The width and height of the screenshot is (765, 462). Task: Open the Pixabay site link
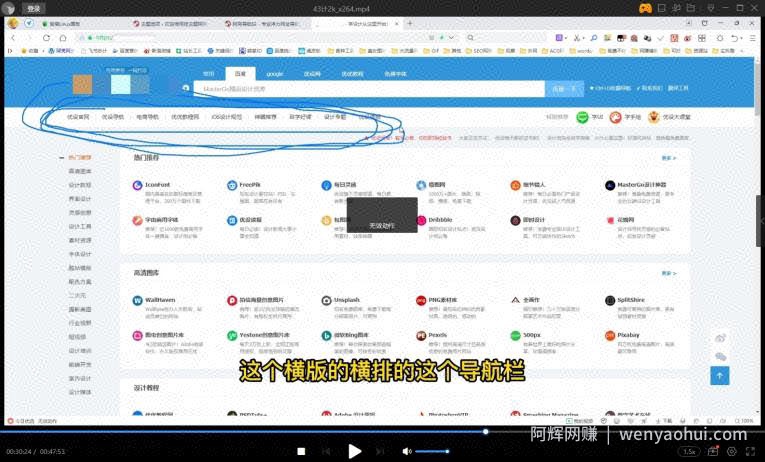point(628,335)
